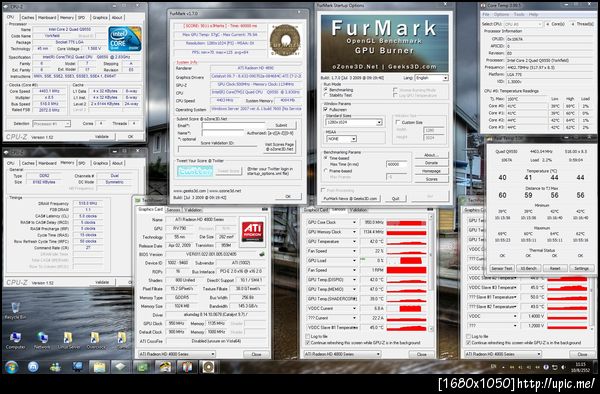Image resolution: width=600 pixels, height=394 pixels.
Task: Open the Validation tab in left GPU-Z window
Action: [193, 210]
